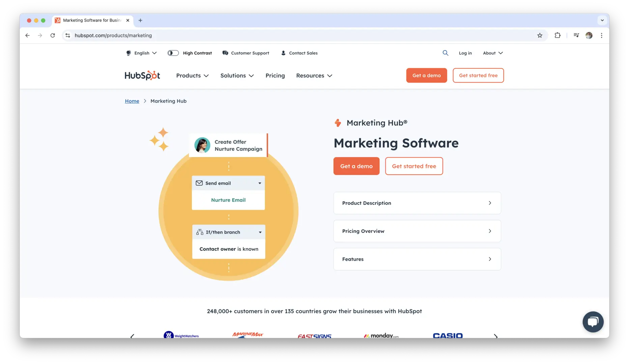Image resolution: width=629 pixels, height=364 pixels.
Task: Click the HubSpot logo
Action: coord(142,75)
